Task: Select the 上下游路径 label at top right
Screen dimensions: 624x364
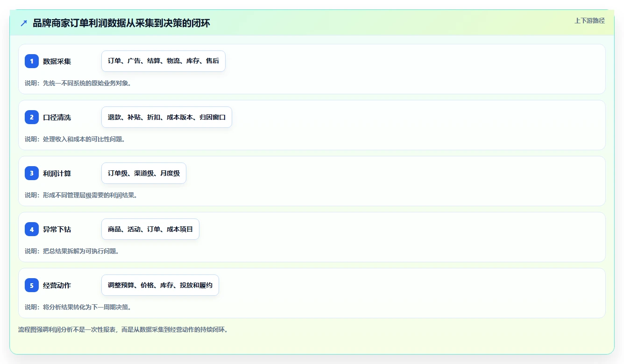Action: 589,21
